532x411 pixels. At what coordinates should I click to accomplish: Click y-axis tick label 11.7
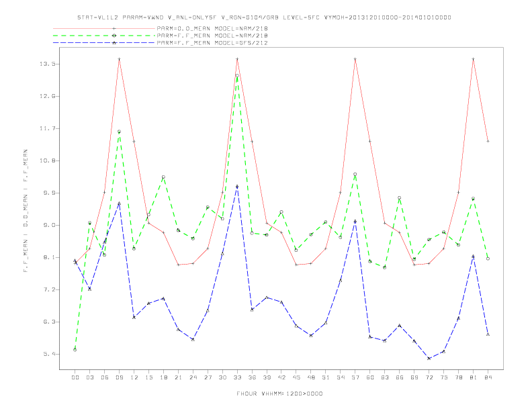48,128
